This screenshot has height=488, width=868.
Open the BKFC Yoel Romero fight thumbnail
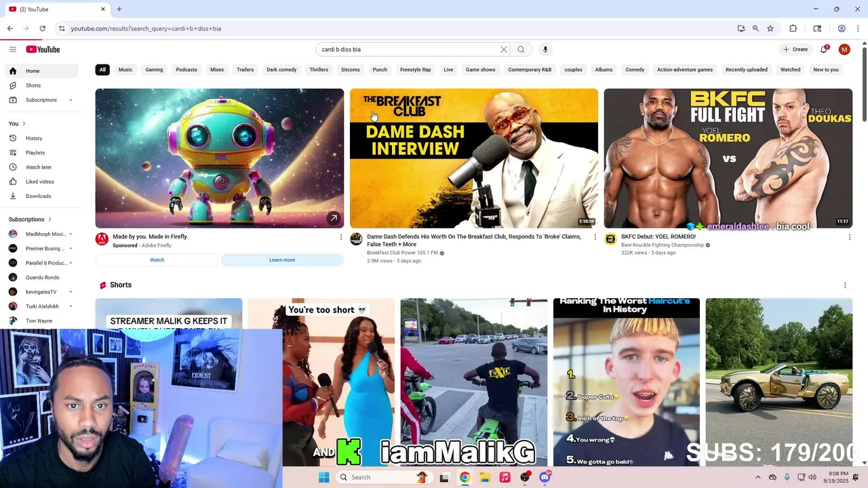pos(728,158)
